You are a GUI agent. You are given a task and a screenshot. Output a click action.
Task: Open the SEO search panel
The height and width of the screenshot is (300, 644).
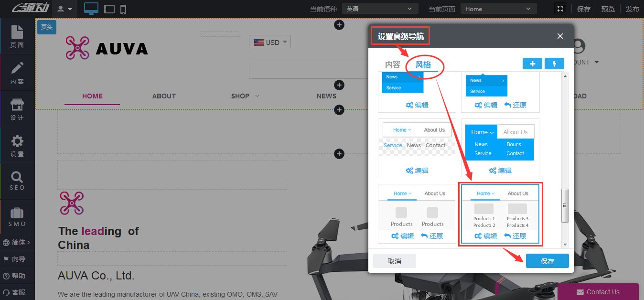17,181
